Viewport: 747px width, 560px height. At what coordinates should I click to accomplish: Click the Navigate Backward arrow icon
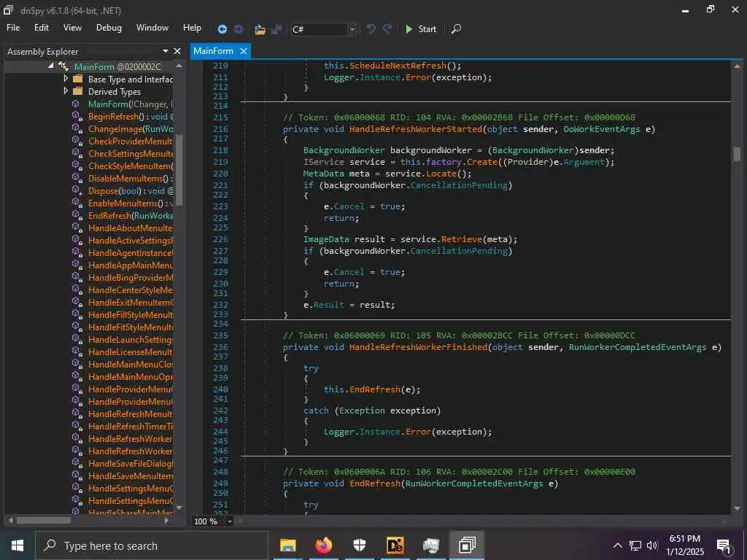point(222,29)
